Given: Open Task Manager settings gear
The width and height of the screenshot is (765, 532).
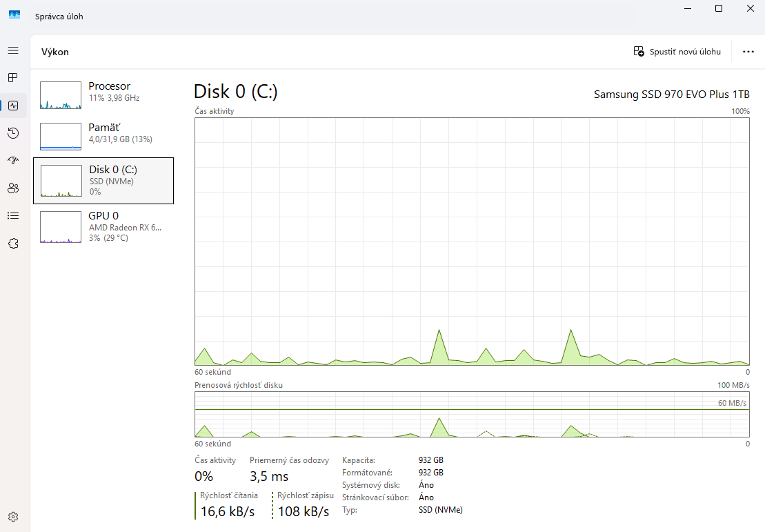Looking at the screenshot, I should click(13, 517).
